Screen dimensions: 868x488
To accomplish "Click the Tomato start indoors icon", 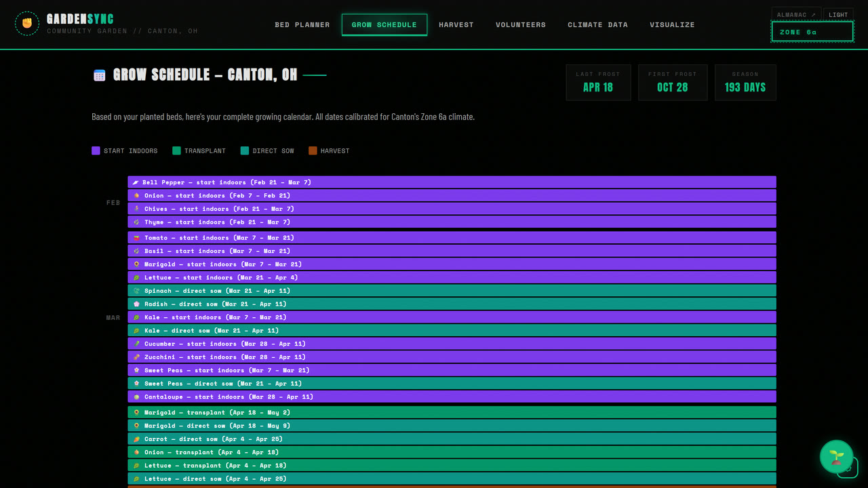I will click(136, 238).
